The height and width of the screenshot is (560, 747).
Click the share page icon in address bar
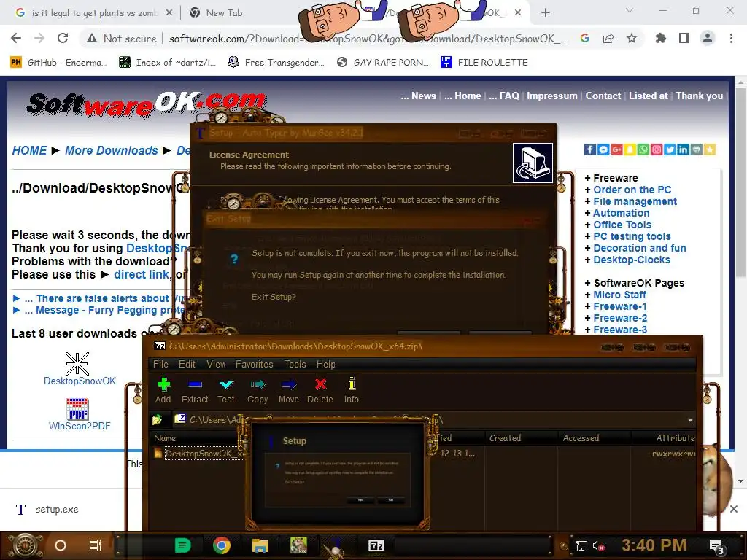click(608, 38)
